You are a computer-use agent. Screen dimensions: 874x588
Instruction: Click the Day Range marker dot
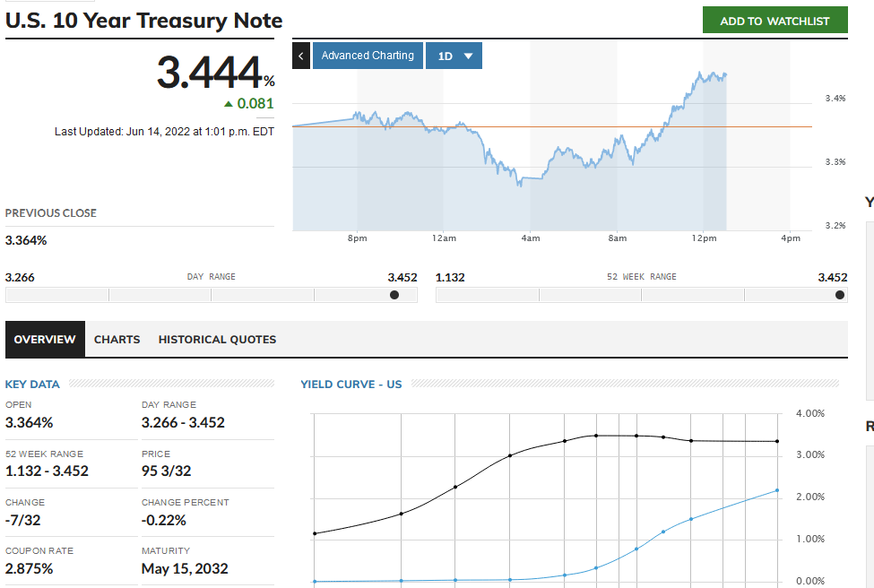pyautogui.click(x=394, y=295)
